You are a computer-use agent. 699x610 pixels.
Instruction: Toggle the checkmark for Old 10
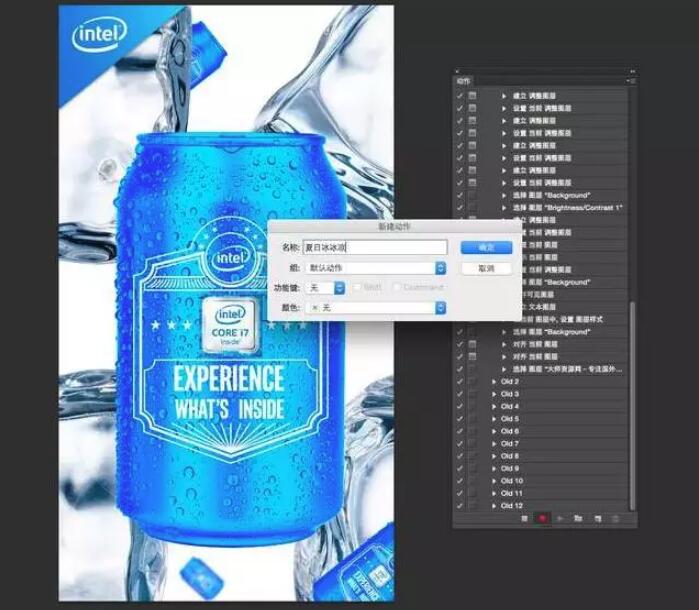pos(460,481)
